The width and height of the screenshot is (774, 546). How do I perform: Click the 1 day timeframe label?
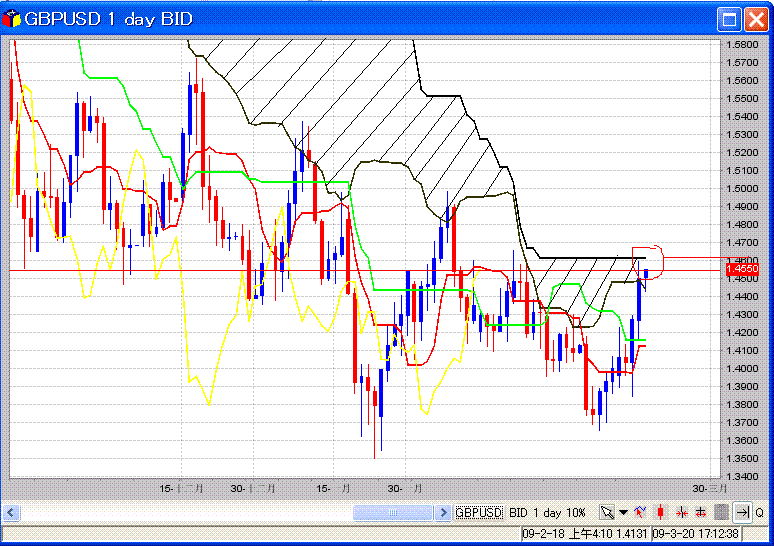548,512
